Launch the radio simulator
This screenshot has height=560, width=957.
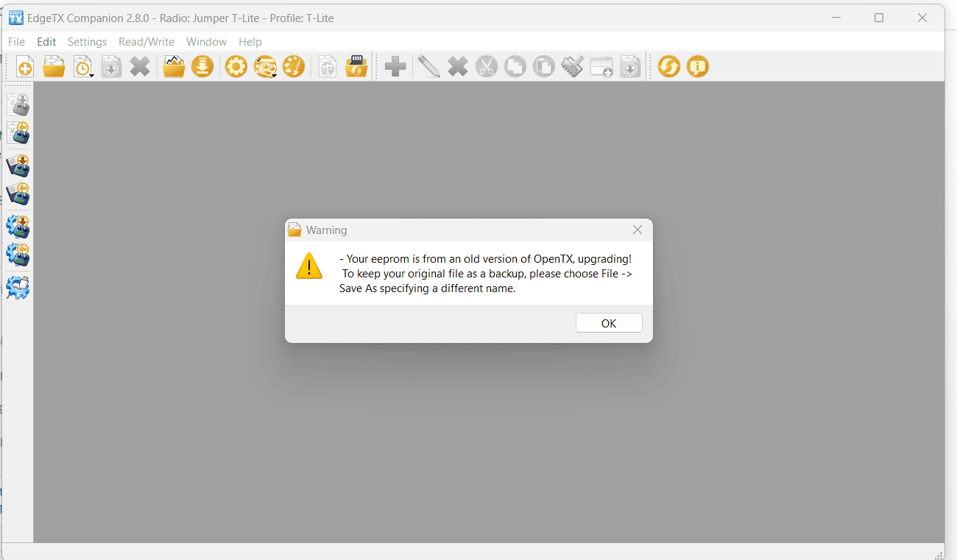tap(601, 66)
